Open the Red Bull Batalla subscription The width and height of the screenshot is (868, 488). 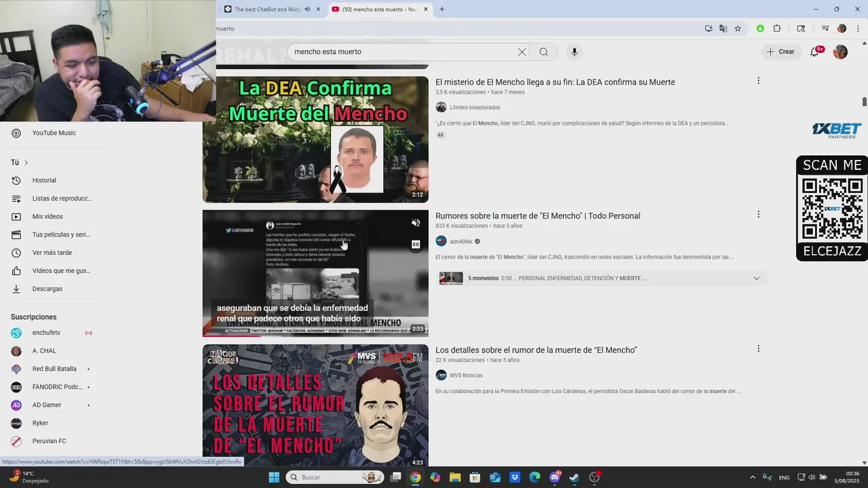(53, 369)
